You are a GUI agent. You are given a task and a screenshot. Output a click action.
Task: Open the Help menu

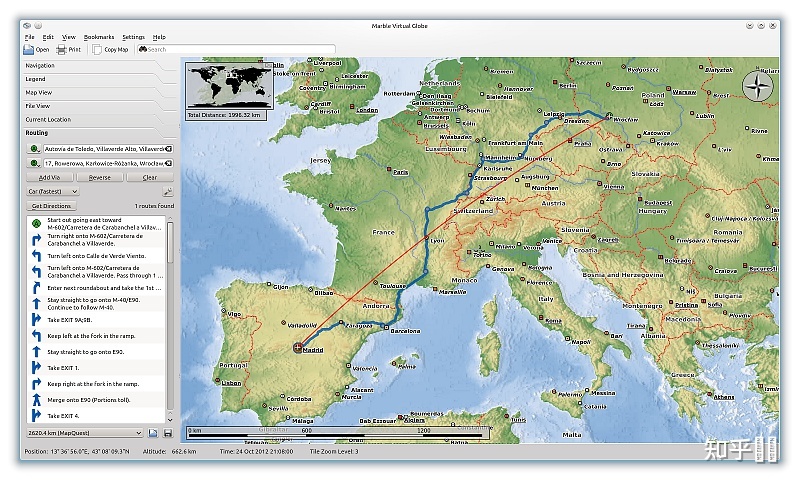[159, 37]
